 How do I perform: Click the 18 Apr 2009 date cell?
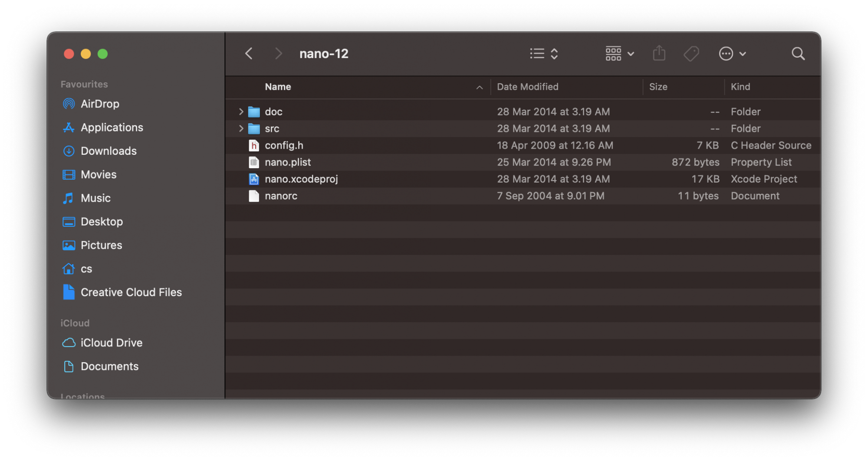pos(555,145)
